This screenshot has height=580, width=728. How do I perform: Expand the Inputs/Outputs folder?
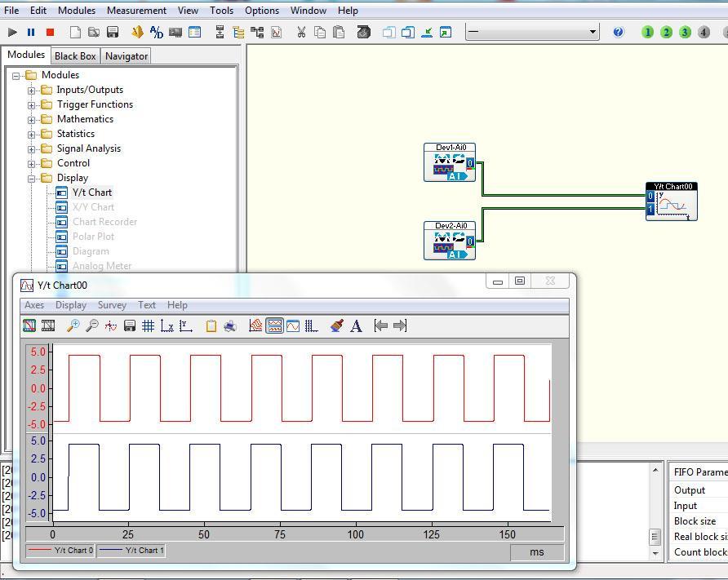31,91
